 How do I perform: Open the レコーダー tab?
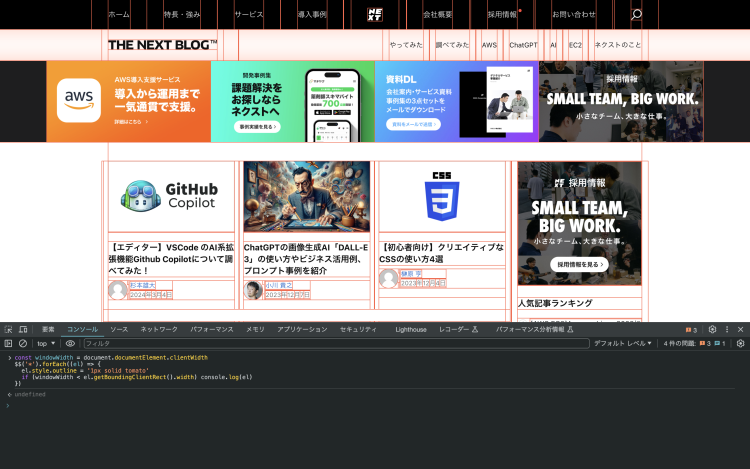(458, 329)
